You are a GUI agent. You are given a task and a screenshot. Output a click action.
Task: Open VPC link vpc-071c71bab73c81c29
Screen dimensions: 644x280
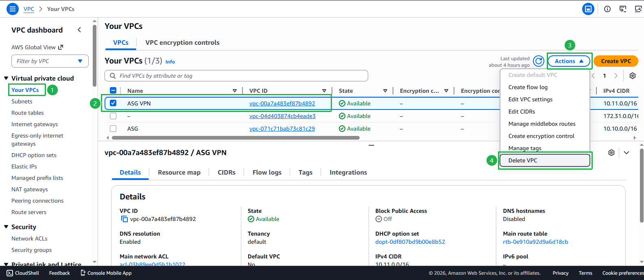pyautogui.click(x=282, y=129)
